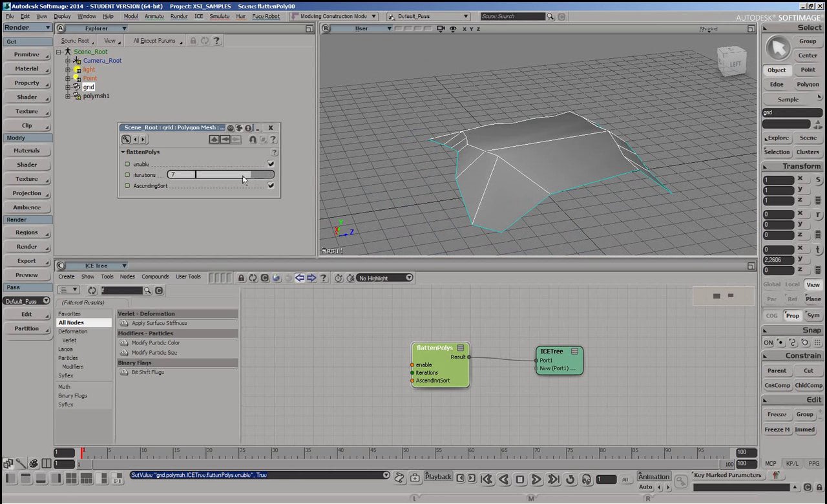Select the large arrow selection tool

point(778,48)
